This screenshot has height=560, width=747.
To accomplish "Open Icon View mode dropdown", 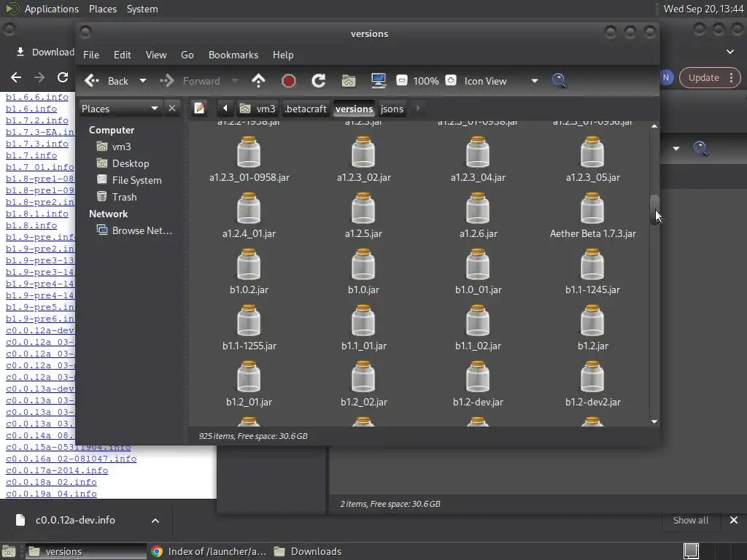I will 535,81.
